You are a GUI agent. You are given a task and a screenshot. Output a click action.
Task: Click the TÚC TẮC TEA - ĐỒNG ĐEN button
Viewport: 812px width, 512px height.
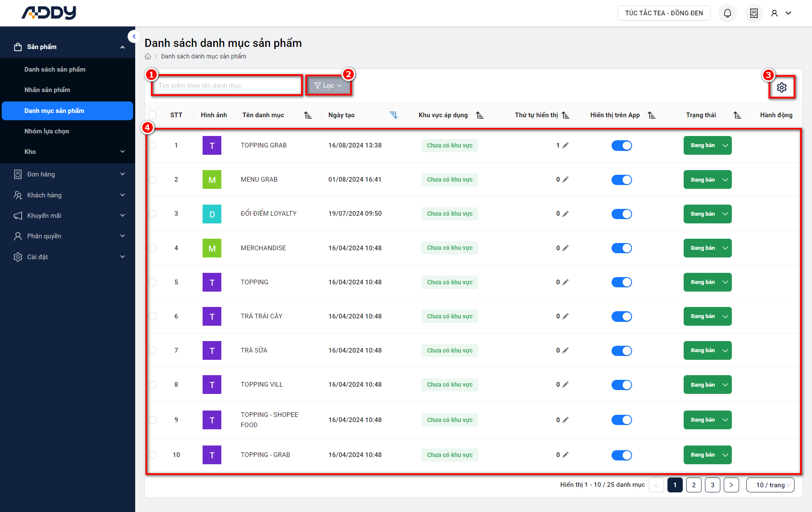pos(664,13)
